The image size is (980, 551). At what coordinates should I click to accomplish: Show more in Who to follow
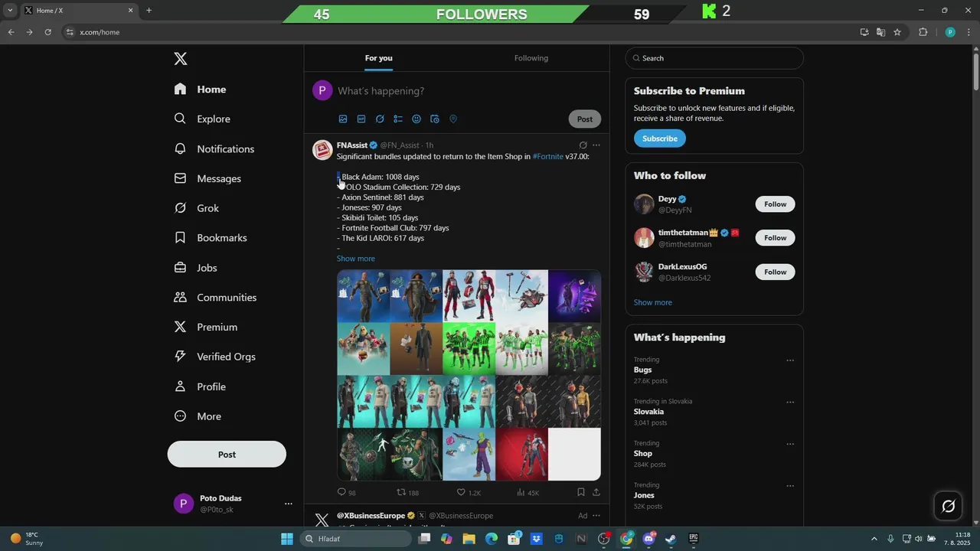click(x=653, y=303)
